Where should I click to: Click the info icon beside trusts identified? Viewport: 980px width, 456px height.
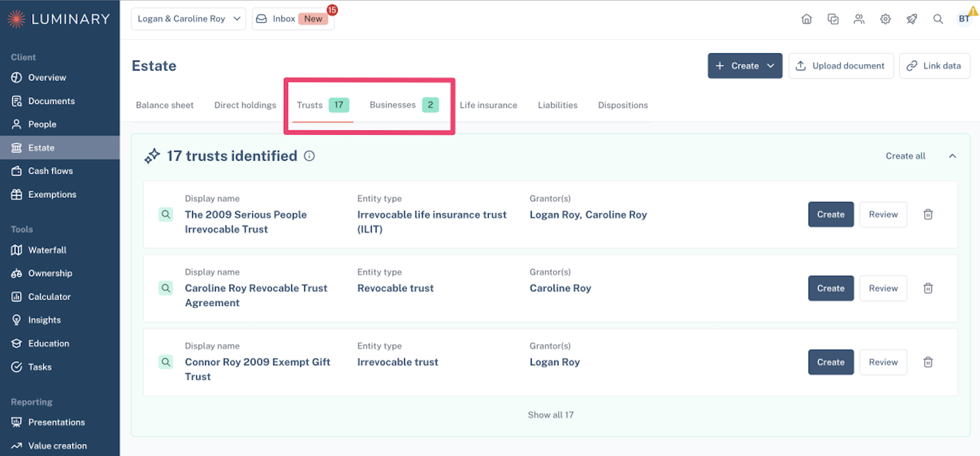click(309, 156)
